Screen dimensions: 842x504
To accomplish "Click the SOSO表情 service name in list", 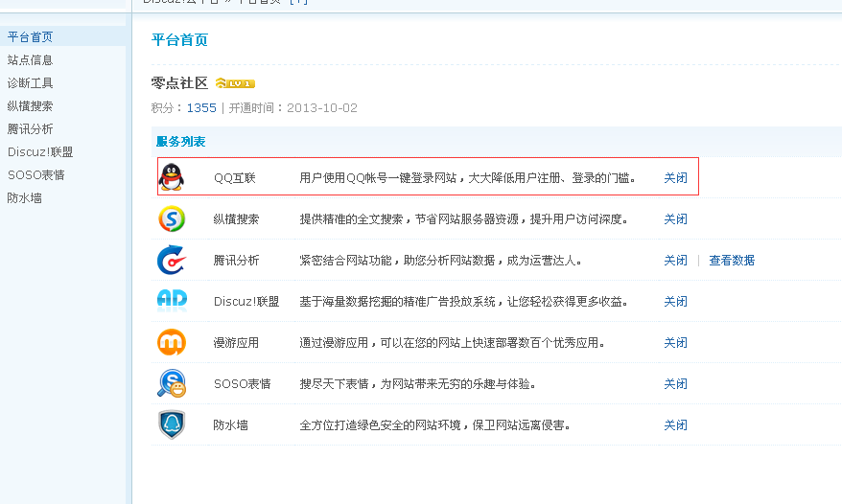I will click(243, 384).
